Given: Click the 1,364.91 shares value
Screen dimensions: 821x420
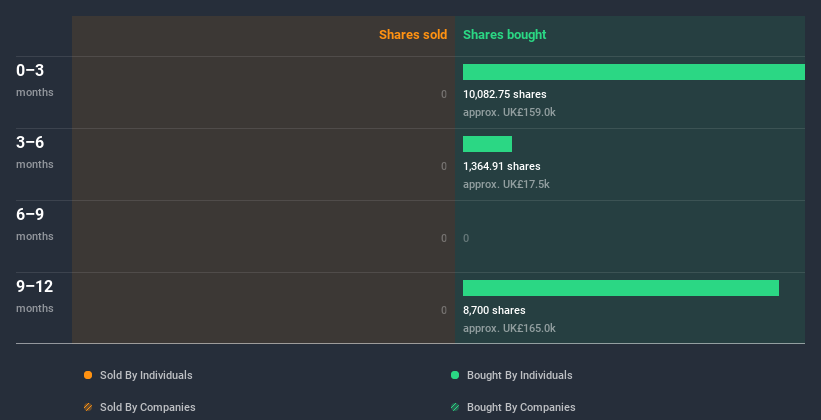Looking at the screenshot, I should coord(502,166).
